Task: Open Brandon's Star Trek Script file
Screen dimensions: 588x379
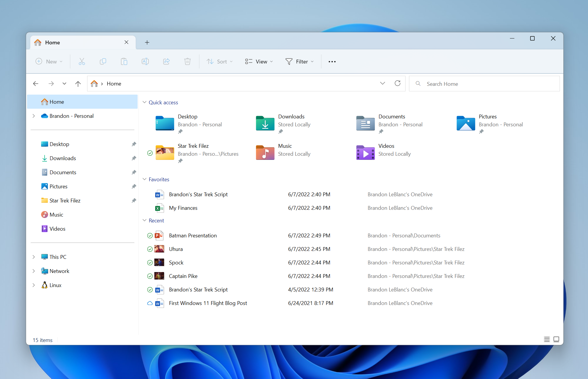Action: click(198, 194)
